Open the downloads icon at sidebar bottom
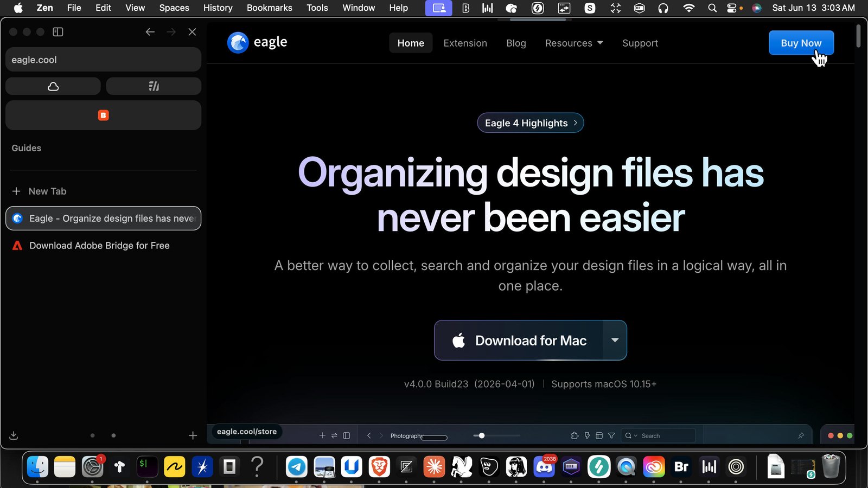This screenshot has height=488, width=868. (14, 435)
